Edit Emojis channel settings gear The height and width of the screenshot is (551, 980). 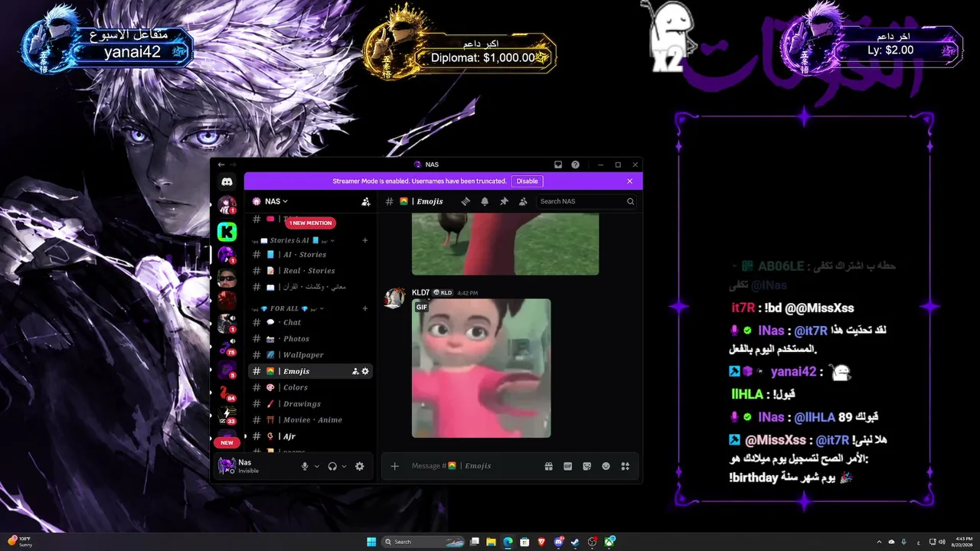point(365,371)
